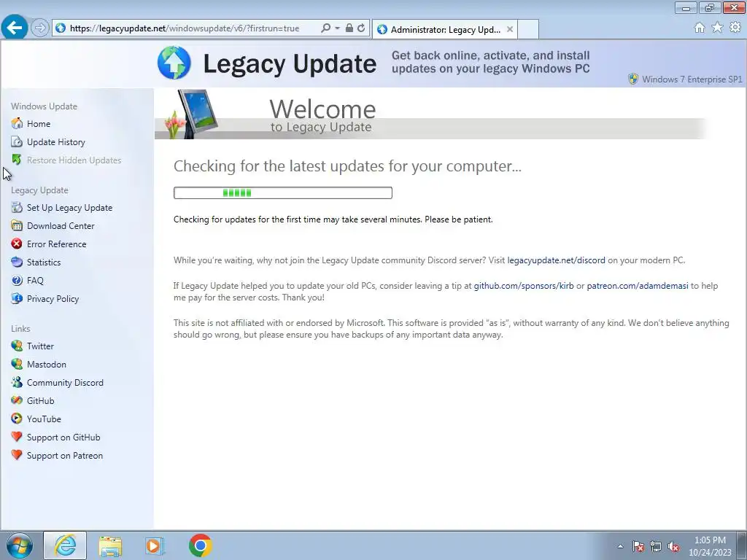The width and height of the screenshot is (747, 560).
Task: Visit legacyupdate.net/discord link
Action: click(556, 260)
